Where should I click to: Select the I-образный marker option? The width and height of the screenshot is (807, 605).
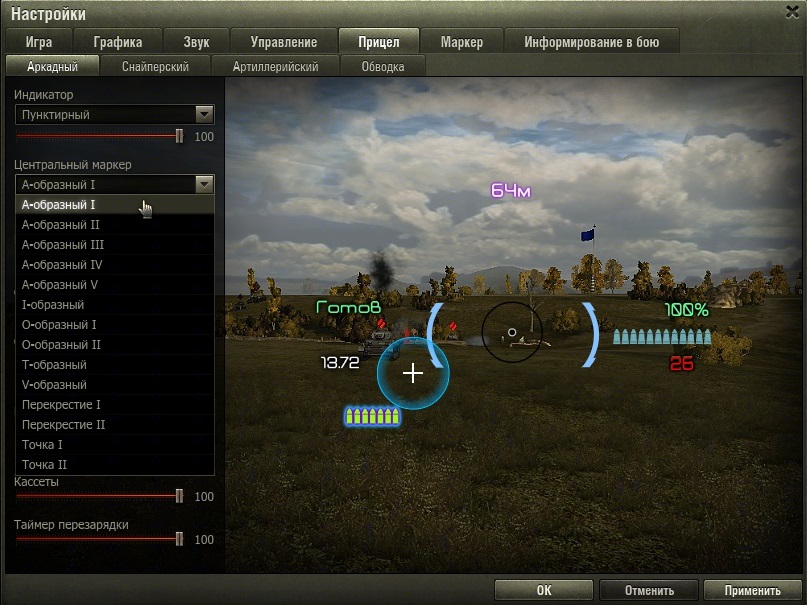point(115,305)
